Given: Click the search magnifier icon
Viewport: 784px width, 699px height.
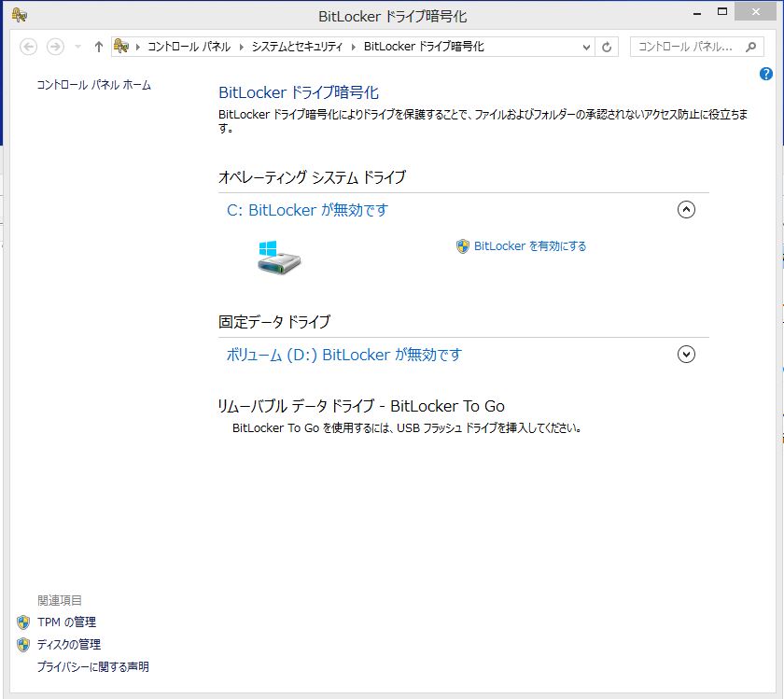Looking at the screenshot, I should tap(750, 47).
